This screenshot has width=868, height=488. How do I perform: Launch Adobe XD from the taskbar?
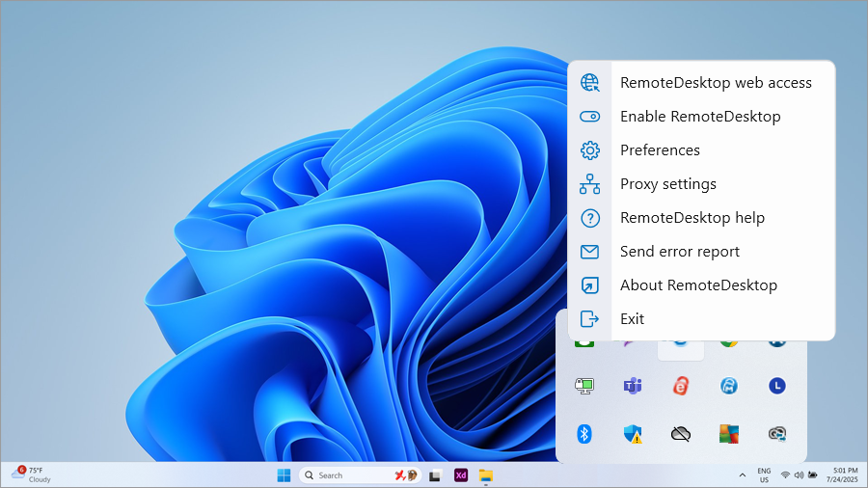pyautogui.click(x=461, y=475)
